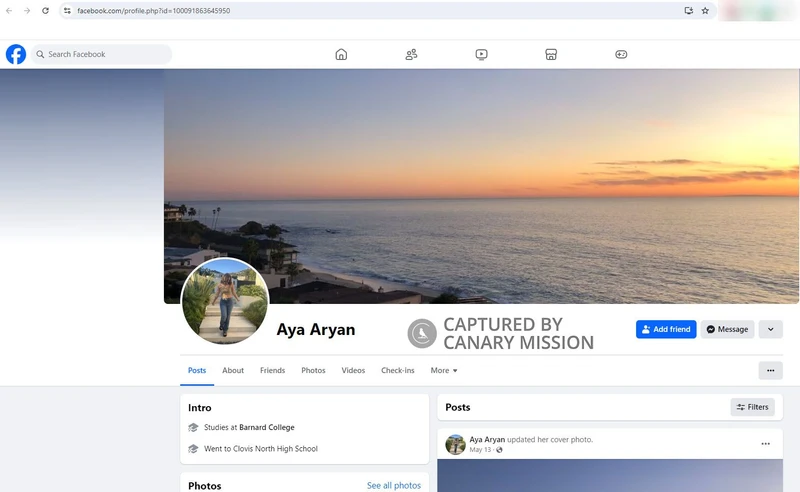Switch to the About tab
Screen dimensions: 800x492
(x=233, y=370)
